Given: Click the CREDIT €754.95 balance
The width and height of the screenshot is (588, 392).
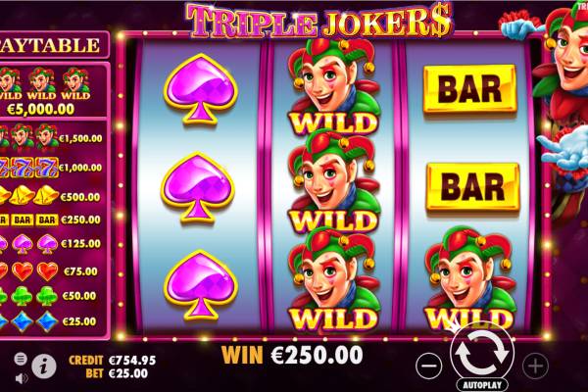Looking at the screenshot, I should (x=112, y=361).
